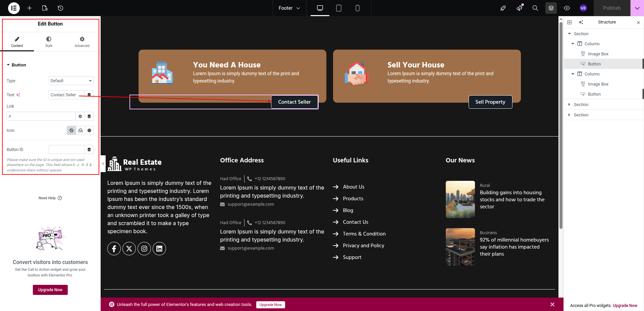The width and height of the screenshot is (644, 311).
Task: Open the Finder search magnifier icon
Action: (x=535, y=8)
